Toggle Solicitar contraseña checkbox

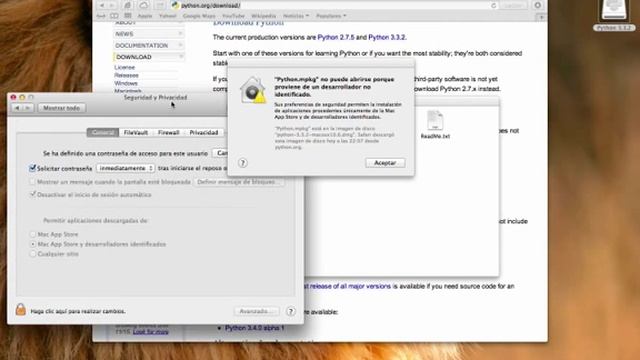(32, 168)
